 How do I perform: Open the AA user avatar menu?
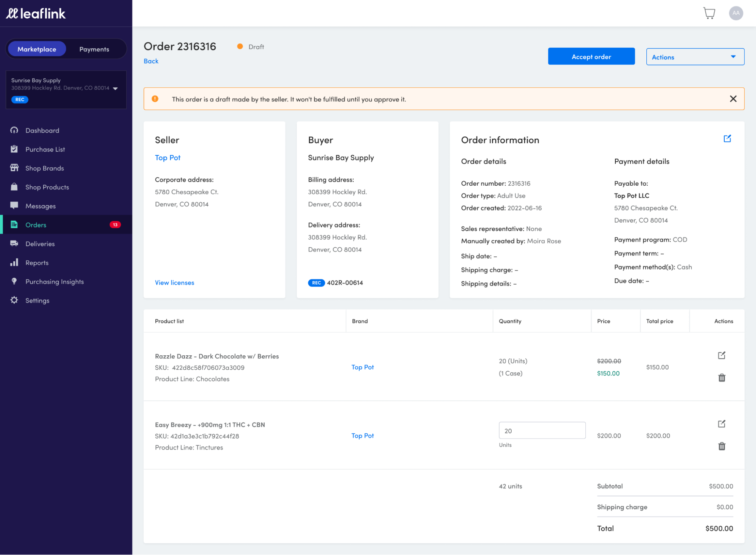point(736,13)
